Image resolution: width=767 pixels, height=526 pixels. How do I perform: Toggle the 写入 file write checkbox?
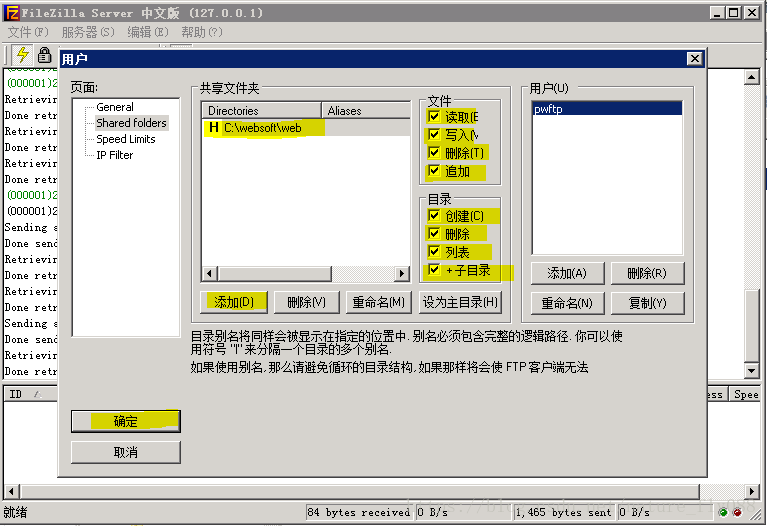coord(434,134)
